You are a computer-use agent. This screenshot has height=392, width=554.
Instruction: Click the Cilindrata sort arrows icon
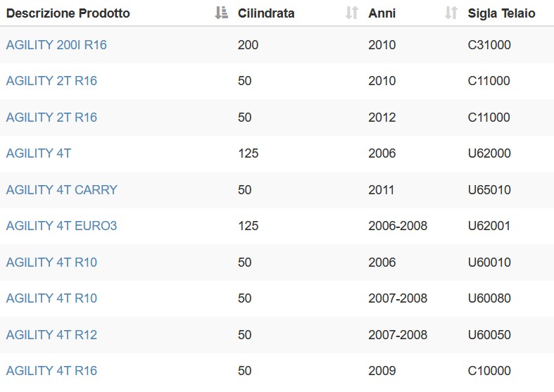click(352, 13)
